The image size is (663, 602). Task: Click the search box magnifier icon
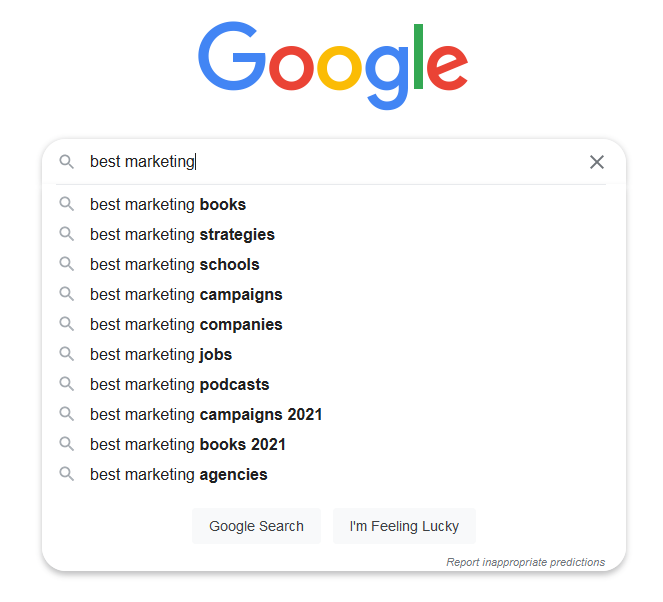[66, 161]
